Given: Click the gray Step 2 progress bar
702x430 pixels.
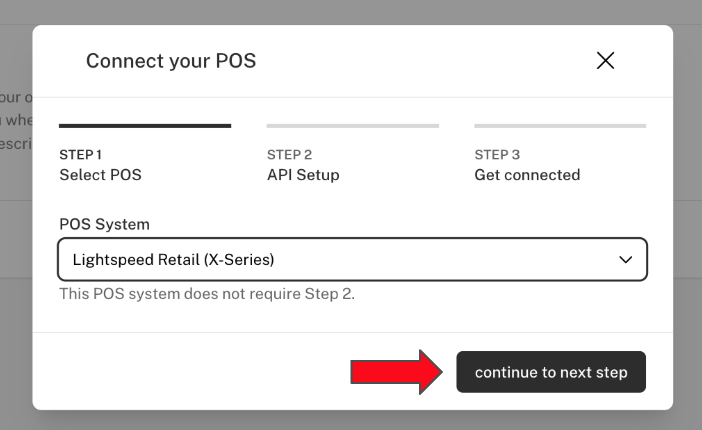Looking at the screenshot, I should tap(352, 126).
